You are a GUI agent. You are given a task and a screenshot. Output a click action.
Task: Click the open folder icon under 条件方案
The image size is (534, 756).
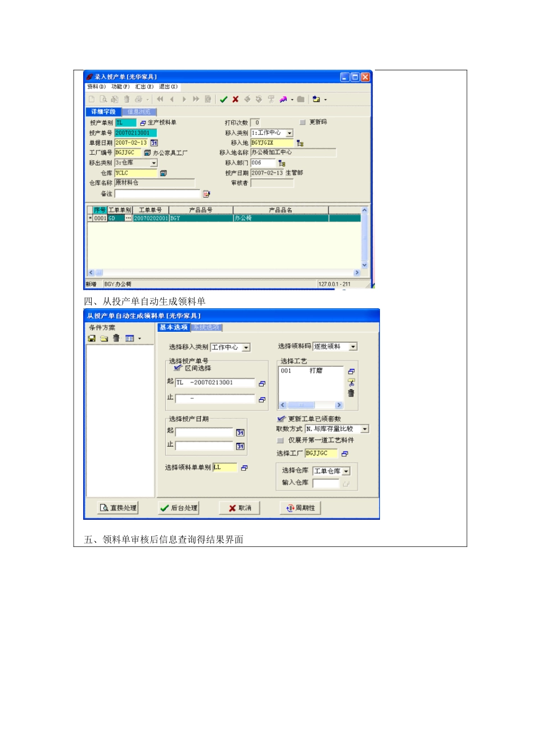point(104,339)
